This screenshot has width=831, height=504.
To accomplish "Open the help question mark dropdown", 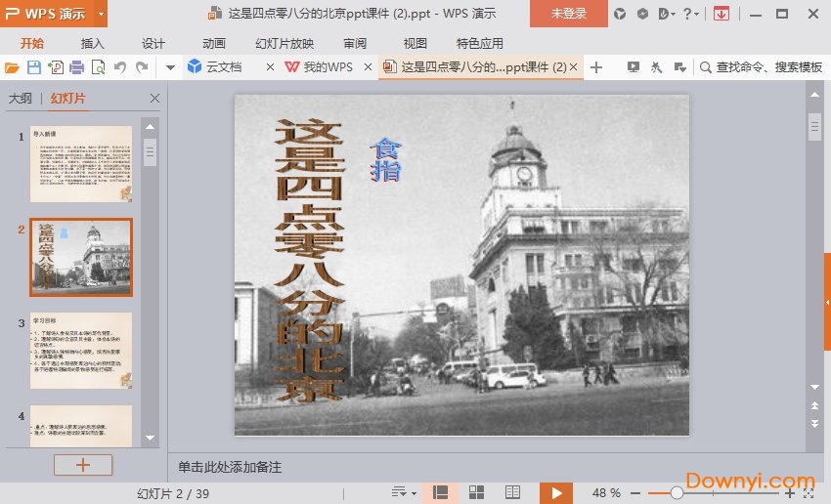I will (x=690, y=14).
